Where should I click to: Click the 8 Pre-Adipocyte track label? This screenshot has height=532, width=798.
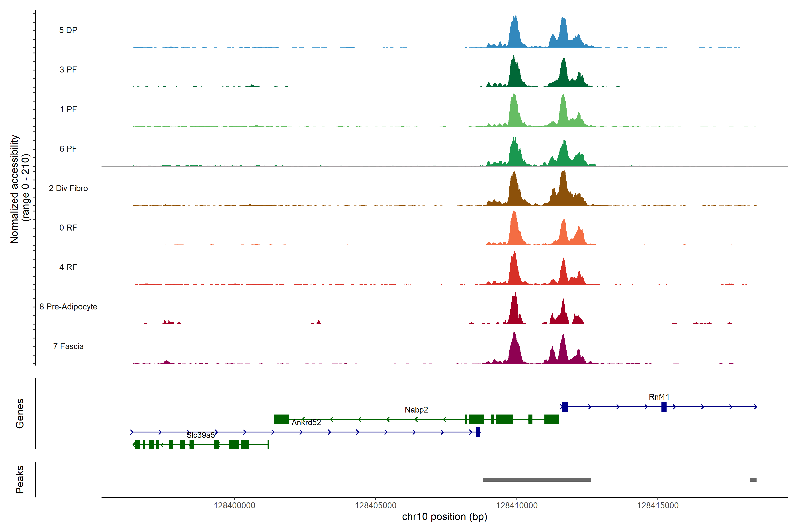[68, 306]
